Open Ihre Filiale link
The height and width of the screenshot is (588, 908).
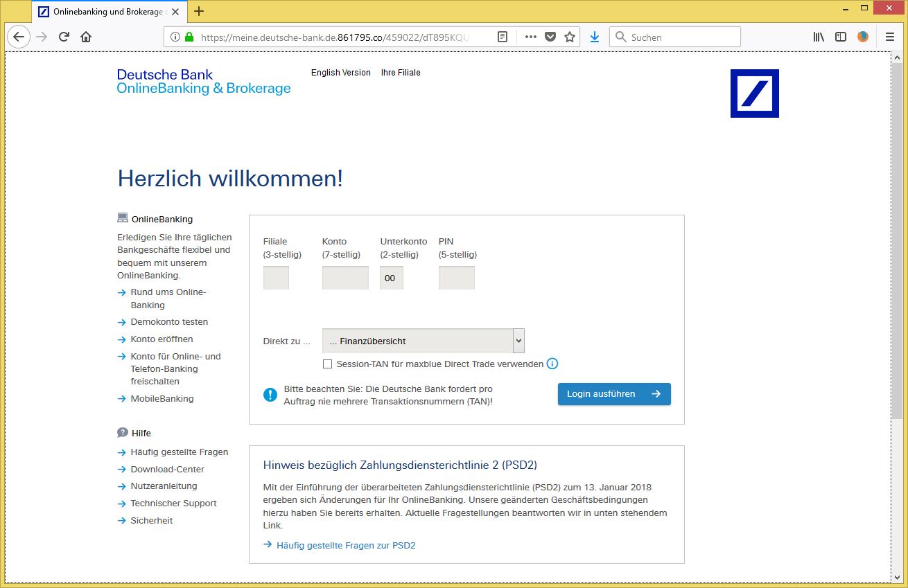401,73
